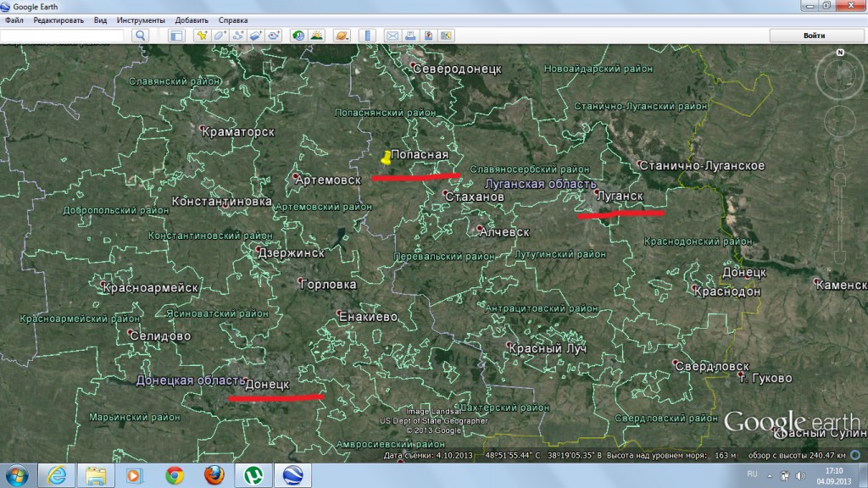
Task: Toggle historical imagery clock button
Action: coord(298,36)
